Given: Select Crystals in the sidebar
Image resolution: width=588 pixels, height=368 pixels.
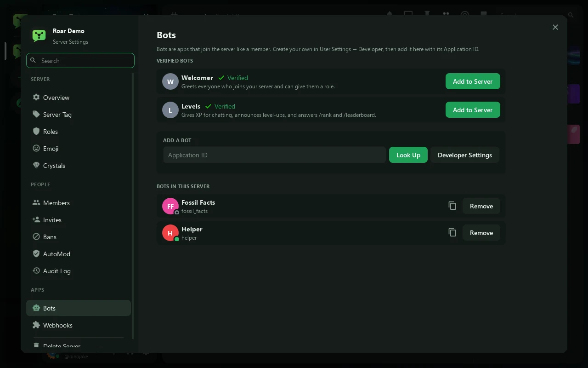Looking at the screenshot, I should click(79, 166).
